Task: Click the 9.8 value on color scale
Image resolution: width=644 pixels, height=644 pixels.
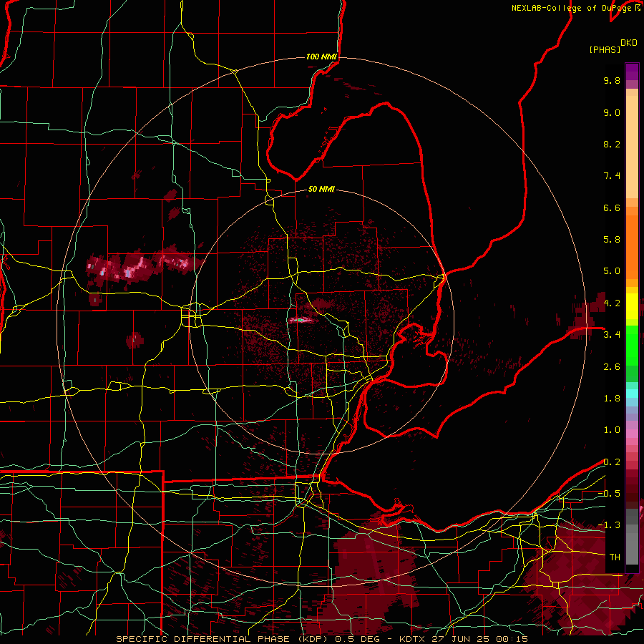Action: point(612,80)
